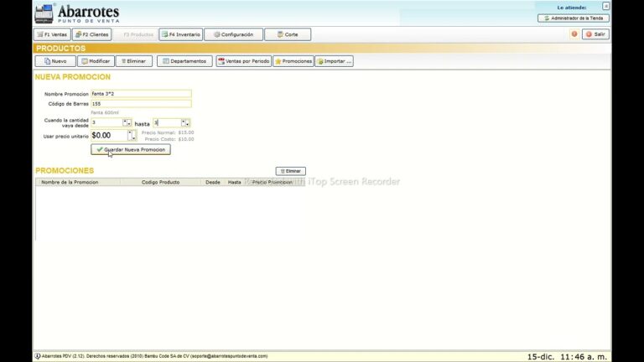The width and height of the screenshot is (644, 362).
Task: Open Ventas por Periodo report
Action: coord(243,61)
